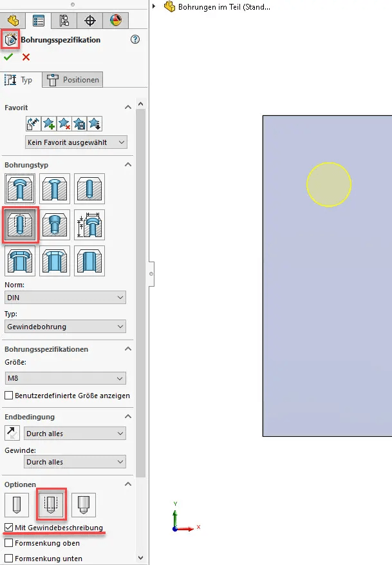Select the legacy hole type icon

89,225
